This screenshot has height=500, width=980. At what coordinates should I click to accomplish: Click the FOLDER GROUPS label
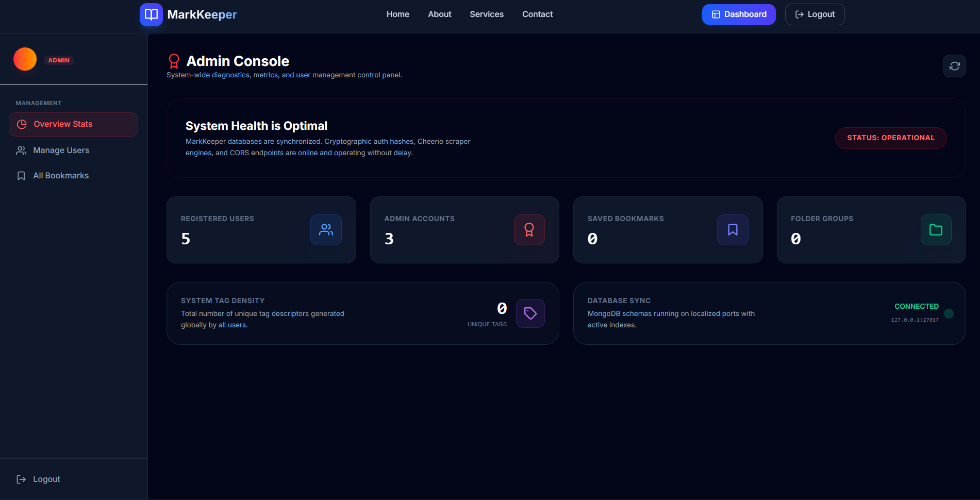[822, 219]
